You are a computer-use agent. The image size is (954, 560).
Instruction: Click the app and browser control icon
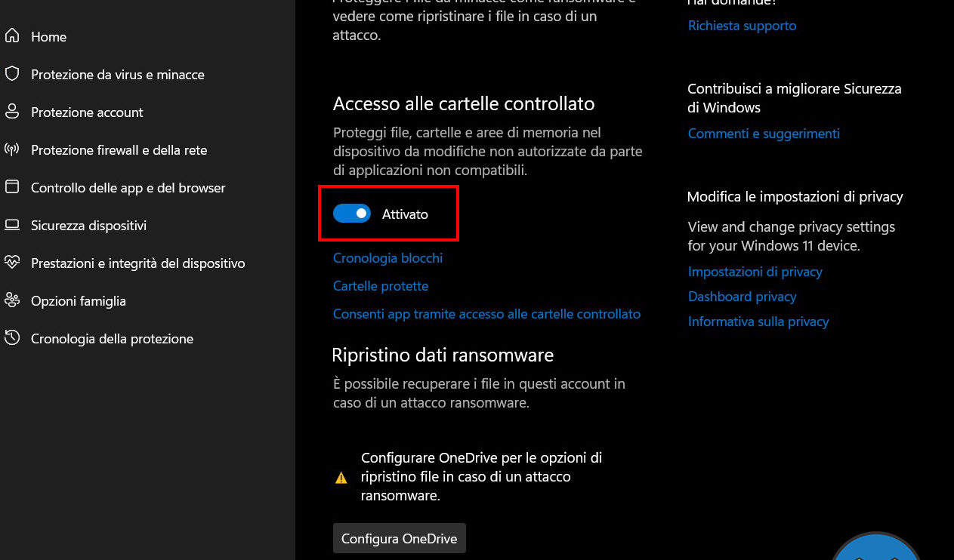11,187
